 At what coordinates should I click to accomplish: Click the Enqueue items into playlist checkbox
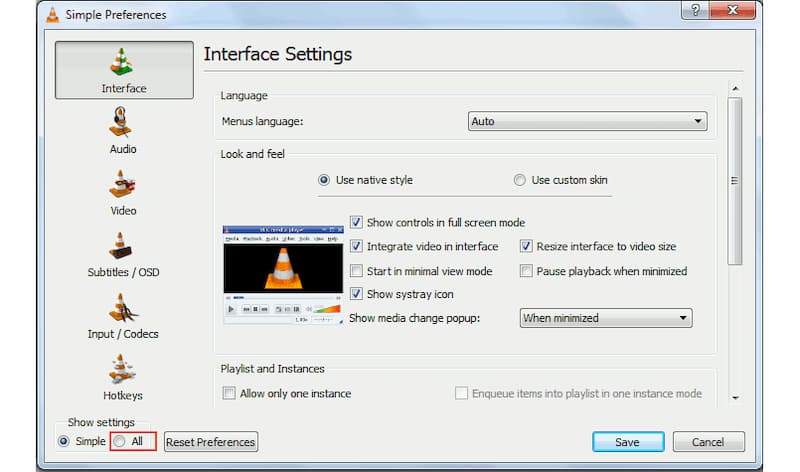tap(461, 393)
